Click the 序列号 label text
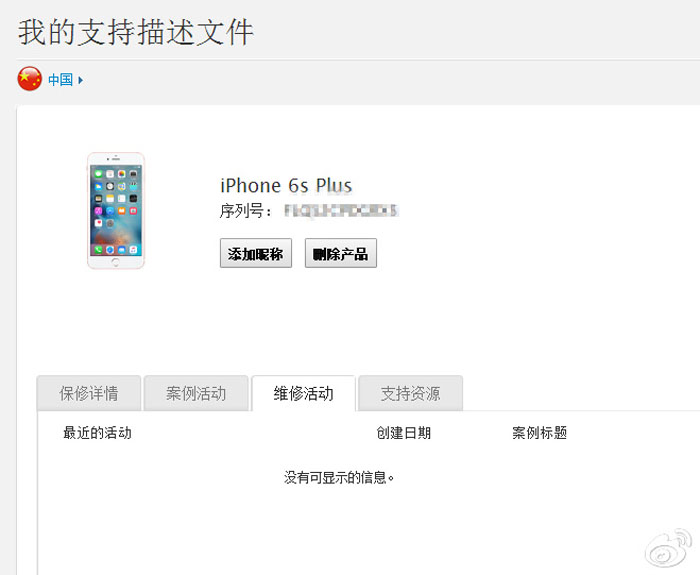Screen dimensions: 700x575 [246, 211]
